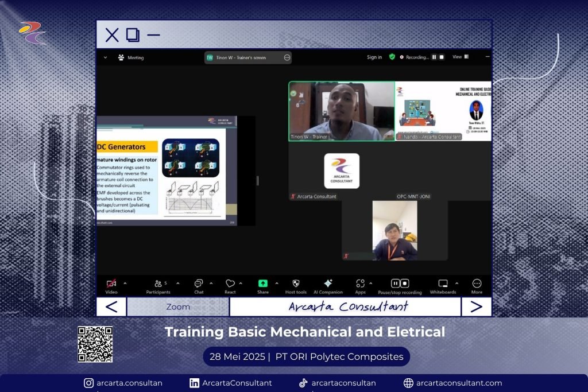Click the green encryption shield icon
This screenshot has width=588, height=392.
click(x=392, y=57)
